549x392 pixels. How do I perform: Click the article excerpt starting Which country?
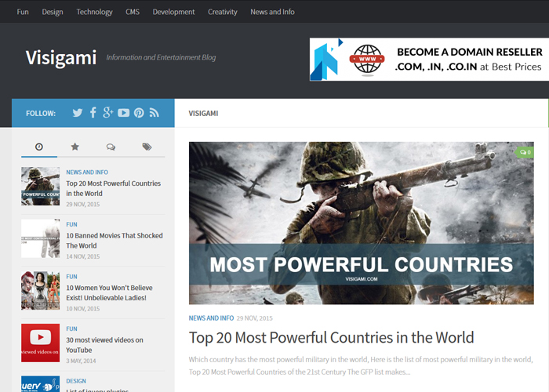361,366
